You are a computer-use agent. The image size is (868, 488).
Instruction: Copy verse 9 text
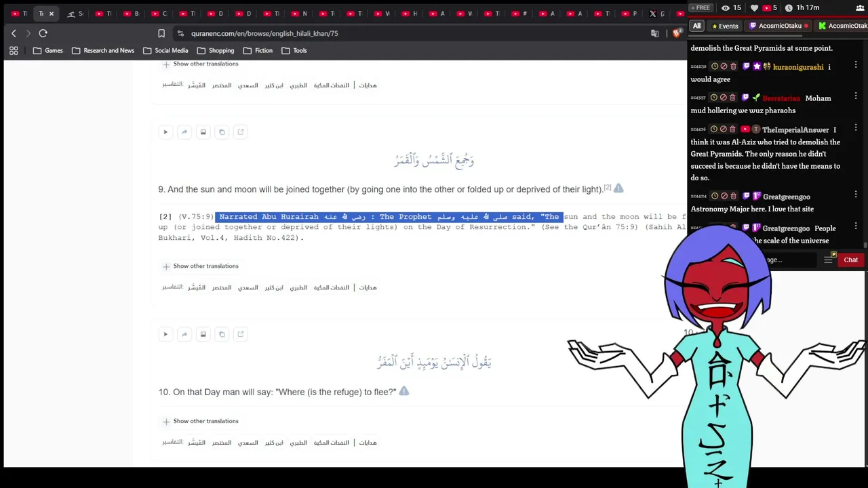tap(222, 132)
